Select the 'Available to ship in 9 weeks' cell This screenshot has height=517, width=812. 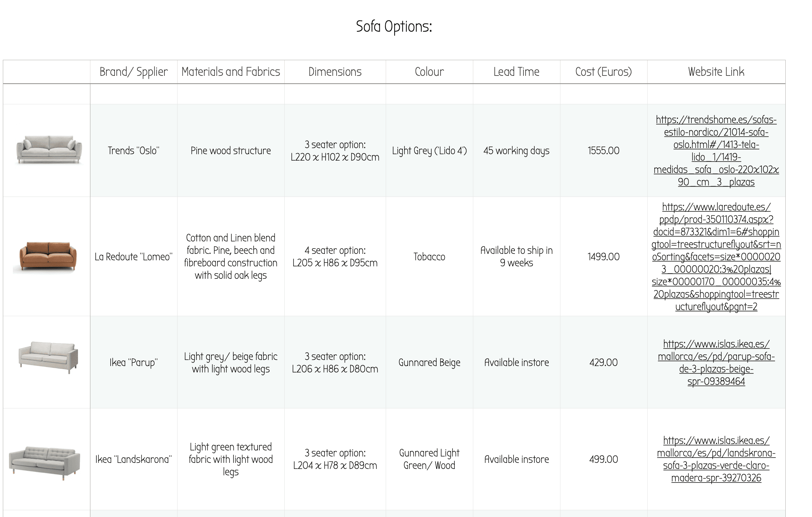[516, 256]
